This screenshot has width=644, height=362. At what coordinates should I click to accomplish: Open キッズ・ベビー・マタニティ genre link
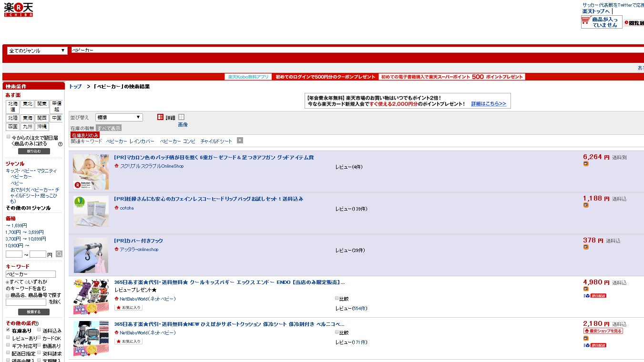[31, 171]
